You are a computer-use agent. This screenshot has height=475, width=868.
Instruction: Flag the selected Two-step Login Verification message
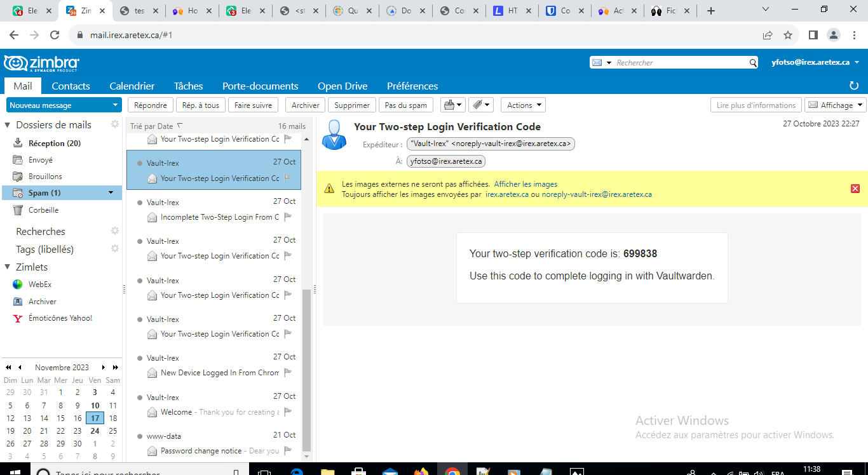pyautogui.click(x=288, y=178)
